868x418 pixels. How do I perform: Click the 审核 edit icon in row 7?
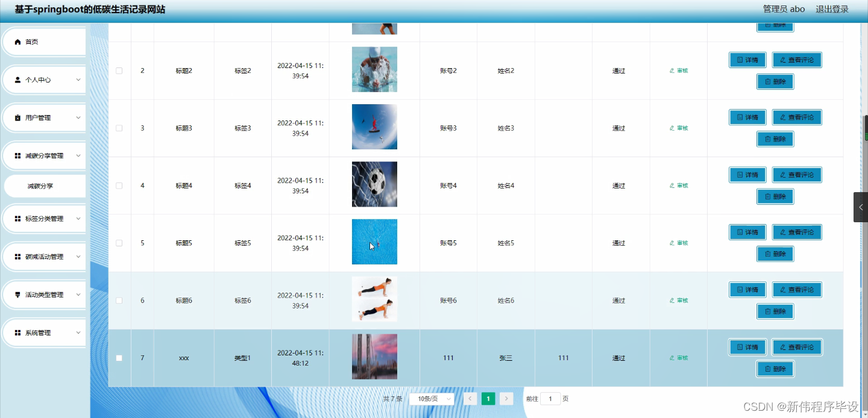click(x=672, y=358)
